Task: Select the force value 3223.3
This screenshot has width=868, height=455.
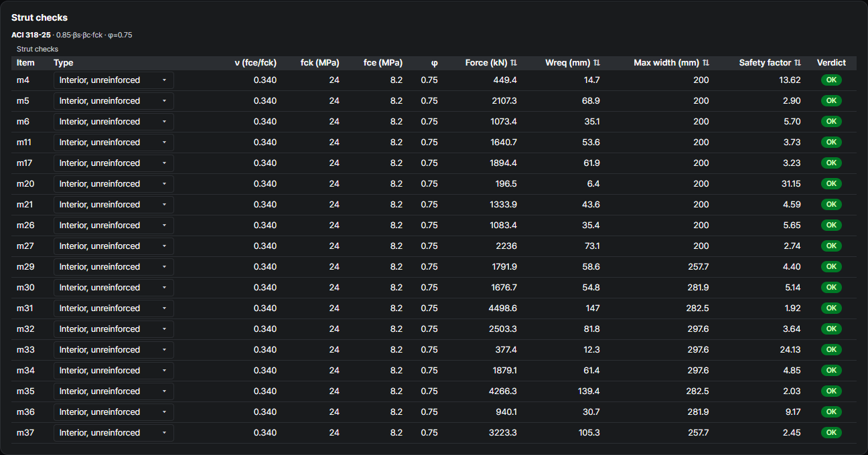Action: tap(503, 433)
